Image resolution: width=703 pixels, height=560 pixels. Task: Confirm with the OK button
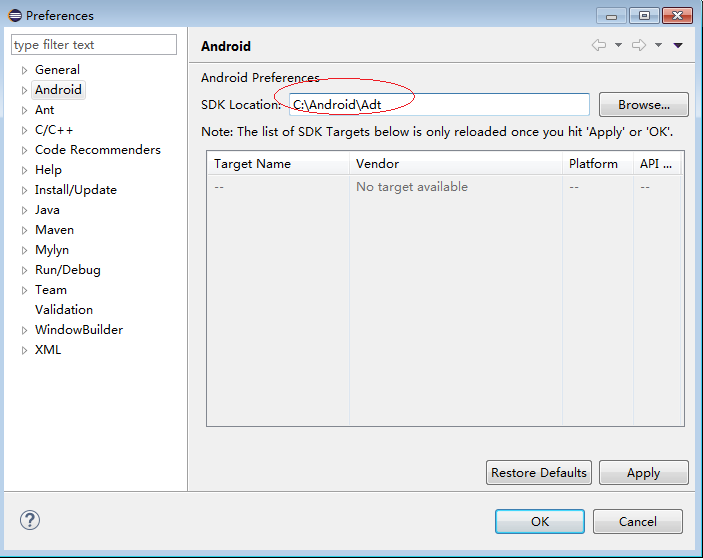540,521
